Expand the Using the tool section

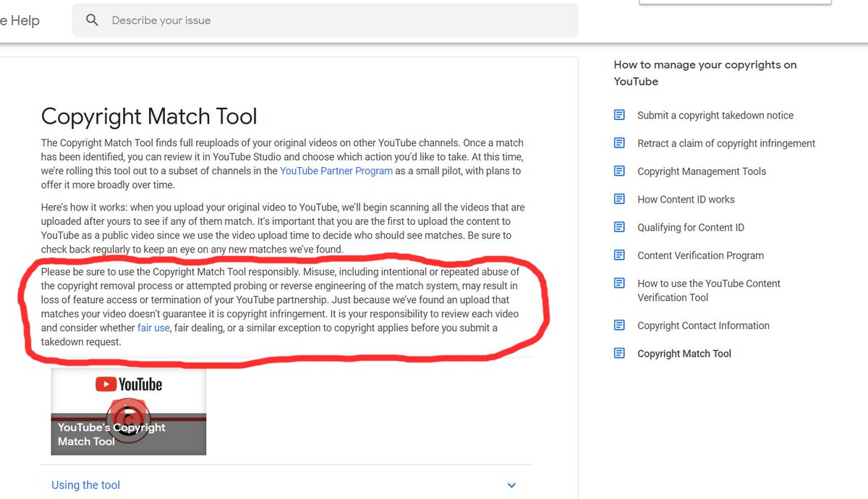pyautogui.click(x=286, y=485)
